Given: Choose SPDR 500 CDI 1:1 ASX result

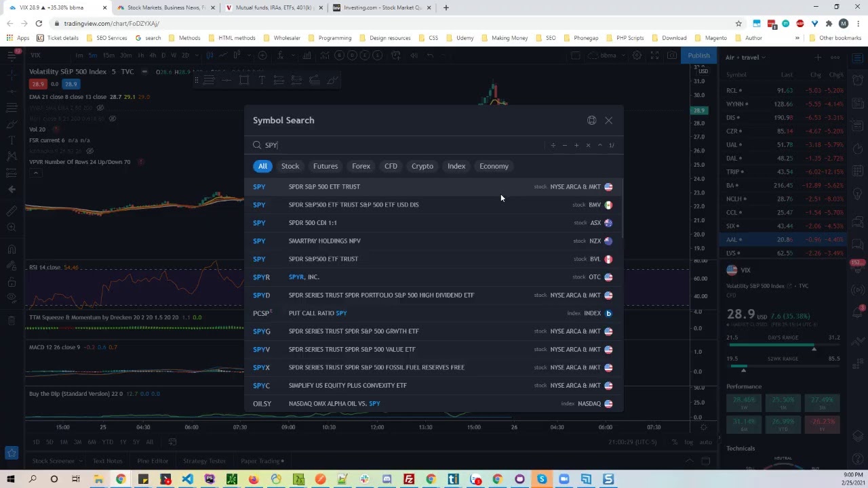Looking at the screenshot, I should tap(433, 222).
